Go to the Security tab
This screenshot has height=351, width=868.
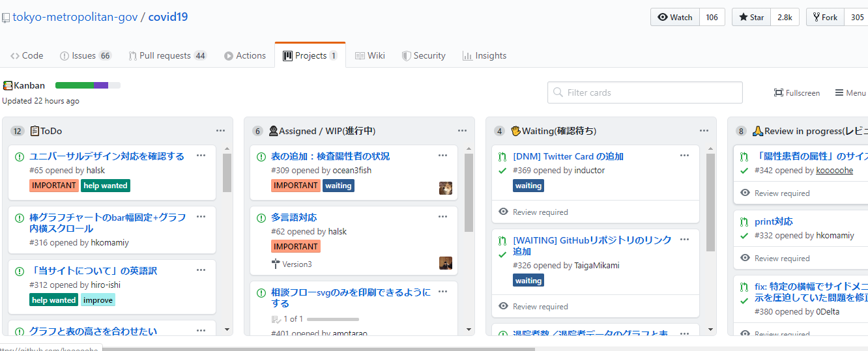(424, 55)
